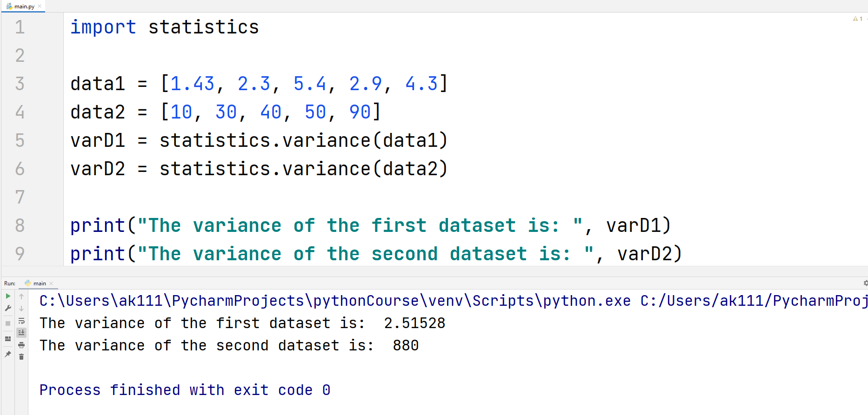Clear console output with trash icon
Image resolution: width=868 pixels, height=415 pixels.
[x=21, y=356]
